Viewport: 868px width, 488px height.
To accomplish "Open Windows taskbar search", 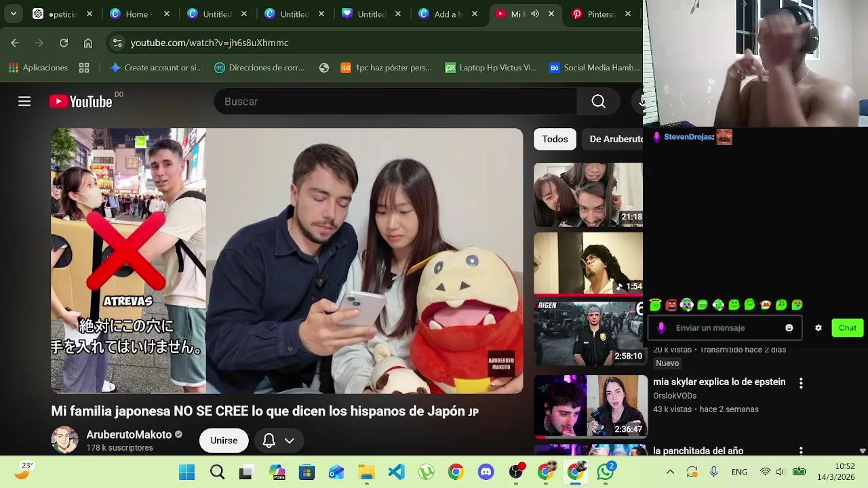I will tap(217, 472).
